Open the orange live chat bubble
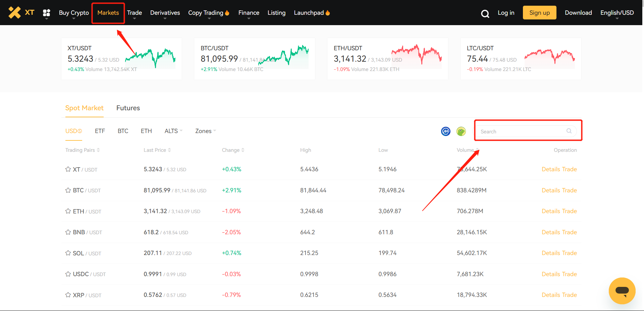 [x=622, y=291]
